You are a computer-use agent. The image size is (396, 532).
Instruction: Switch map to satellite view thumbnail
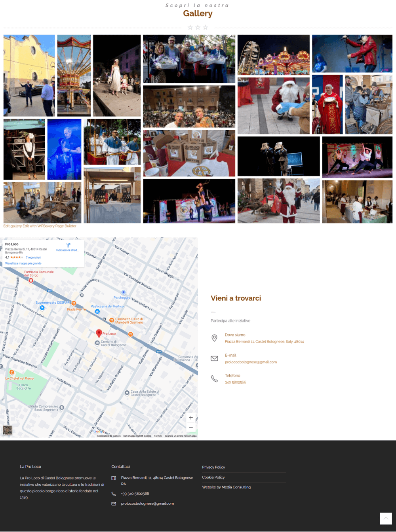(7, 430)
